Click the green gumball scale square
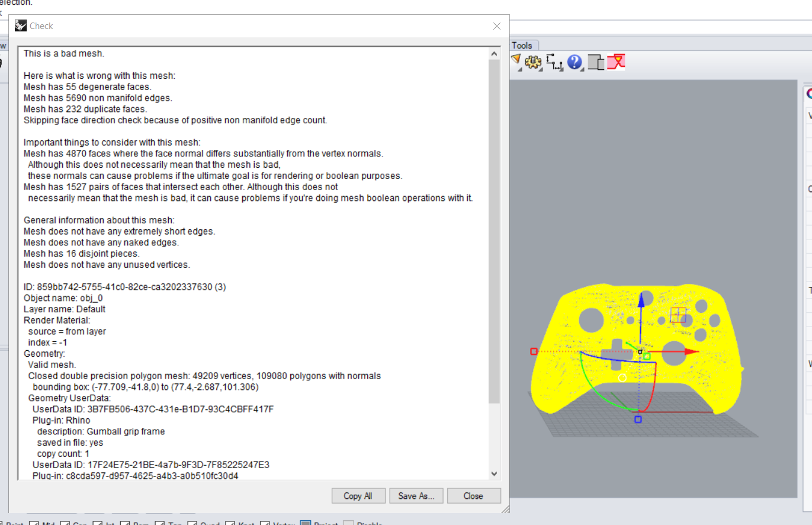 pos(647,356)
